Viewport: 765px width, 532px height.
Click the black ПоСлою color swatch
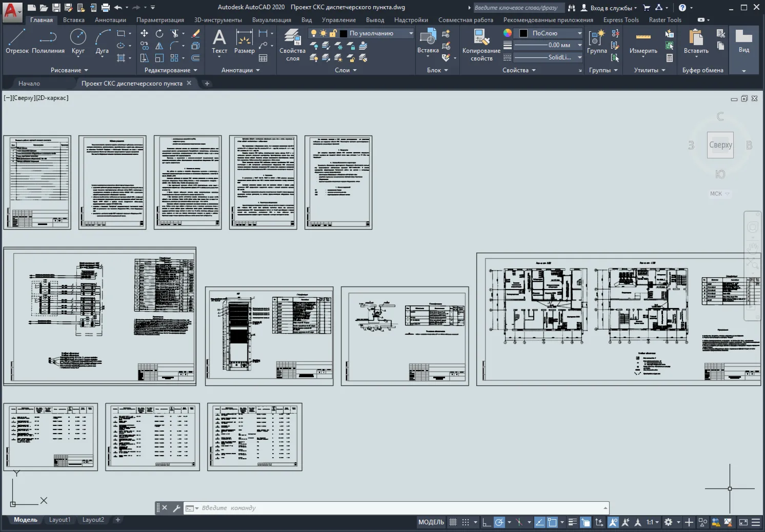point(524,33)
